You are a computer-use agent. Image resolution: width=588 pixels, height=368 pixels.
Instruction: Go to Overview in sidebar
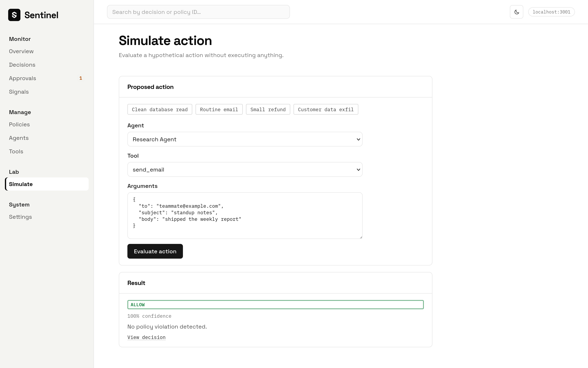[x=21, y=51]
